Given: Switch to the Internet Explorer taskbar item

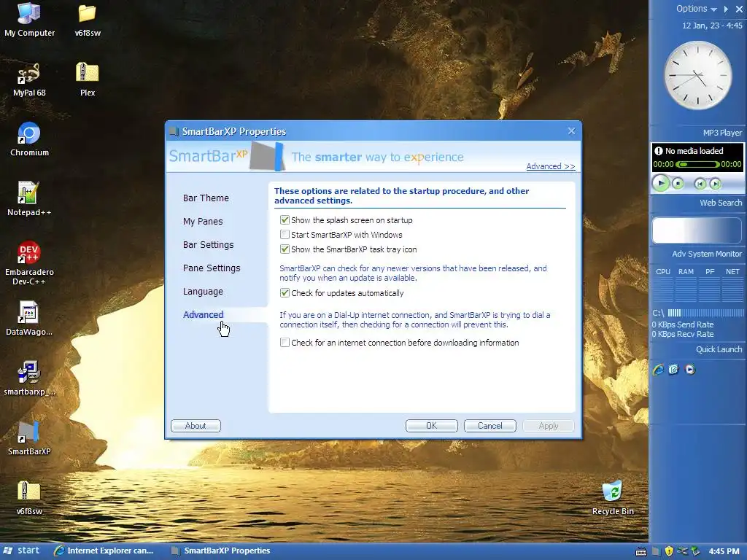Looking at the screenshot, I should click(x=104, y=551).
